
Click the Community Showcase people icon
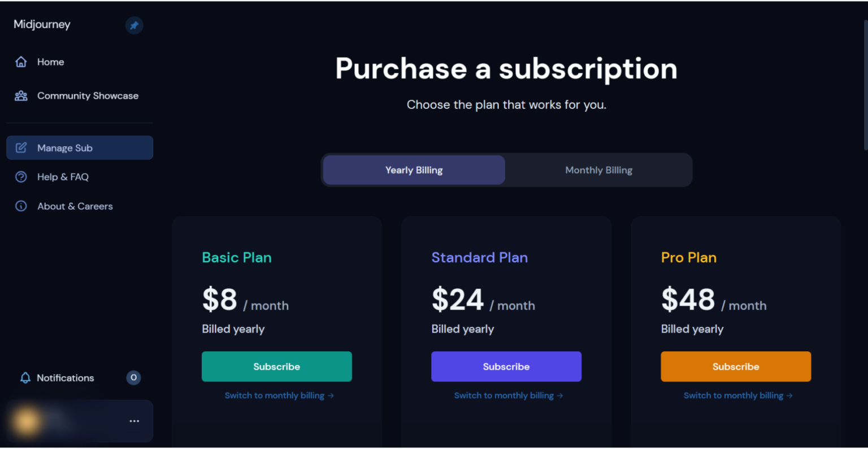21,96
